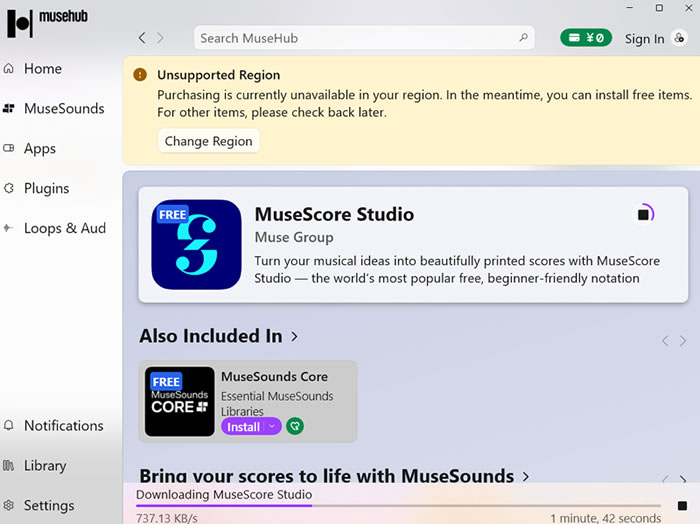This screenshot has width=700, height=524.
Task: Click the Change Region button
Action: 208,141
